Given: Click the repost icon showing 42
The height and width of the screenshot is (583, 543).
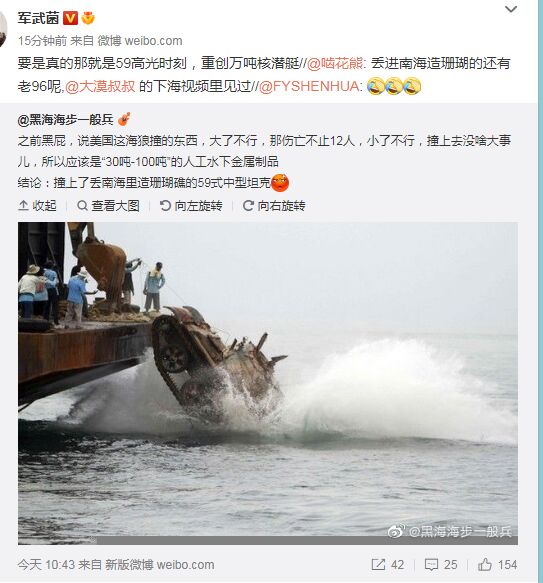Looking at the screenshot, I should click(388, 565).
